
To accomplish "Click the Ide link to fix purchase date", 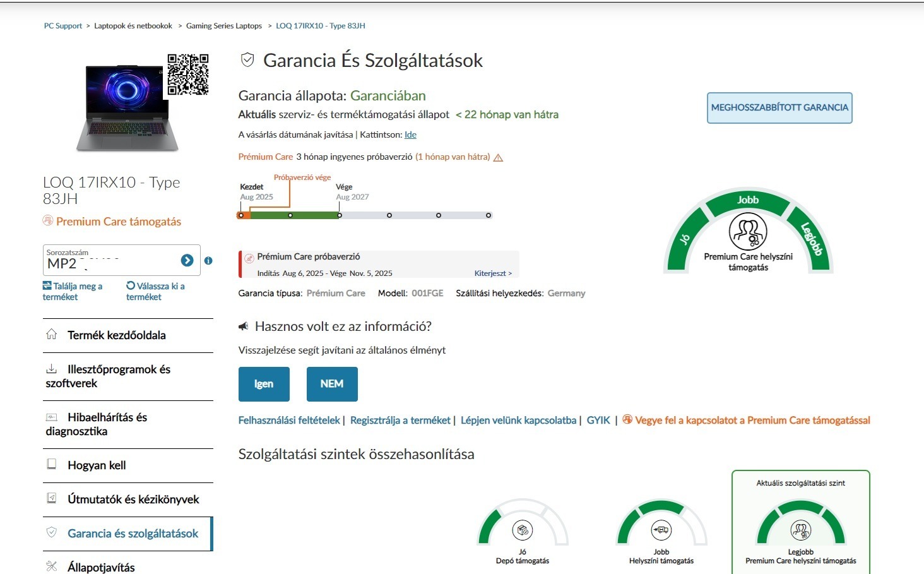I will pos(410,135).
